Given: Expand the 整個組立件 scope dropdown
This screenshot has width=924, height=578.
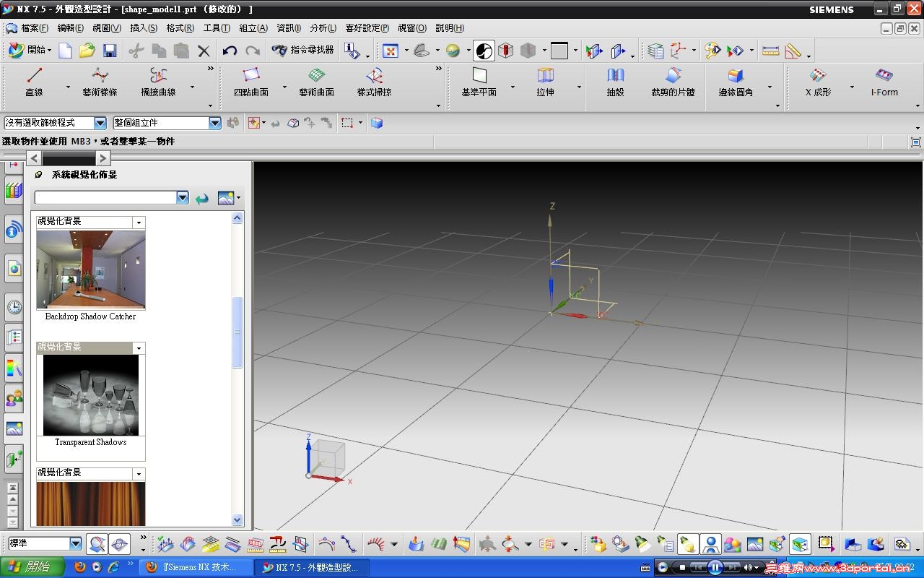Looking at the screenshot, I should pyautogui.click(x=214, y=124).
